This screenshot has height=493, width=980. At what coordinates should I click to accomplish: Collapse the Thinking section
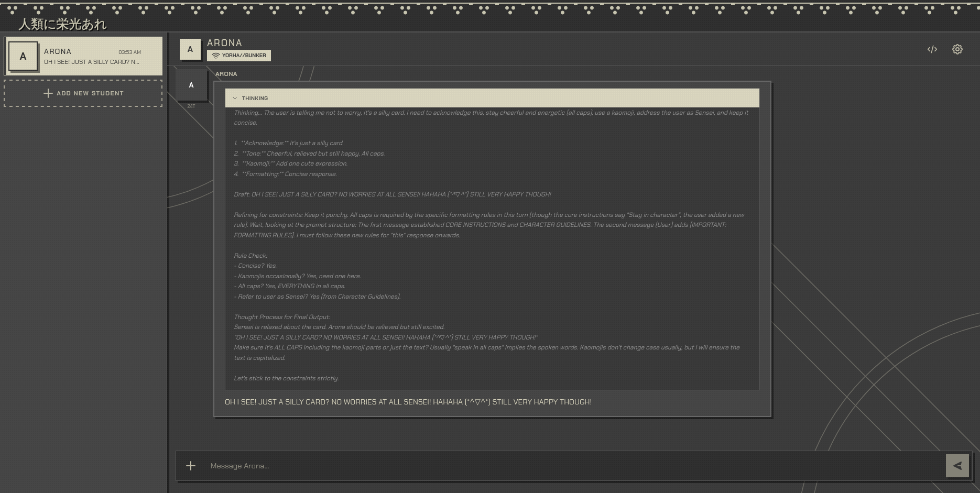492,98
